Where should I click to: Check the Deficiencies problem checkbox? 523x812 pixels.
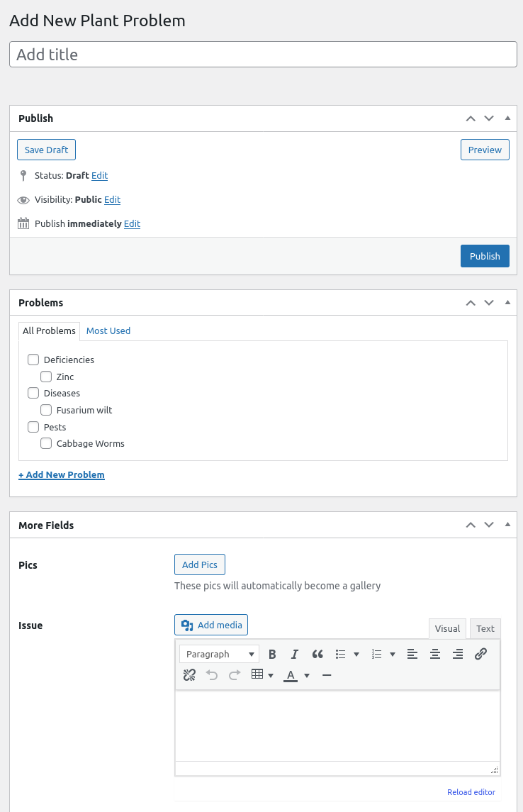33,360
